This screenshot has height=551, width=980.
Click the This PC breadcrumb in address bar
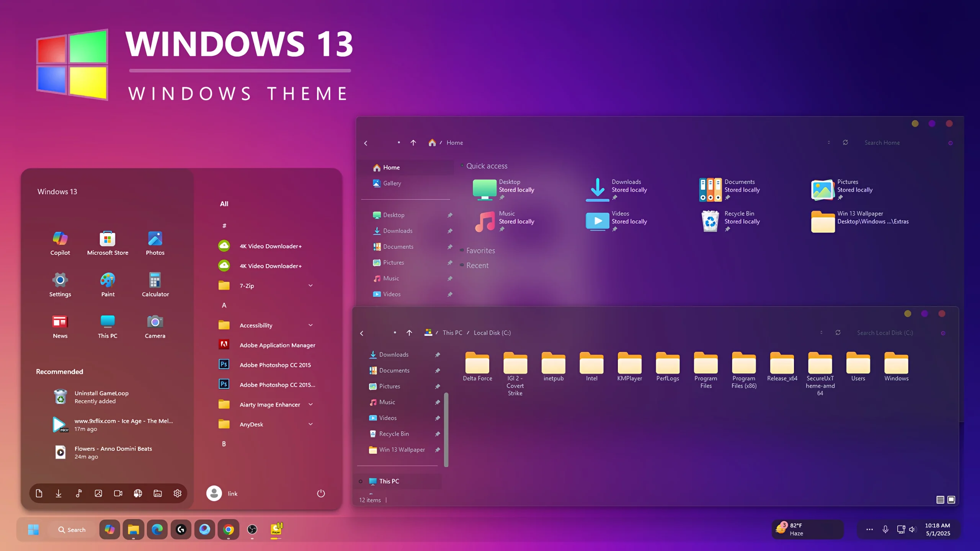[452, 333]
